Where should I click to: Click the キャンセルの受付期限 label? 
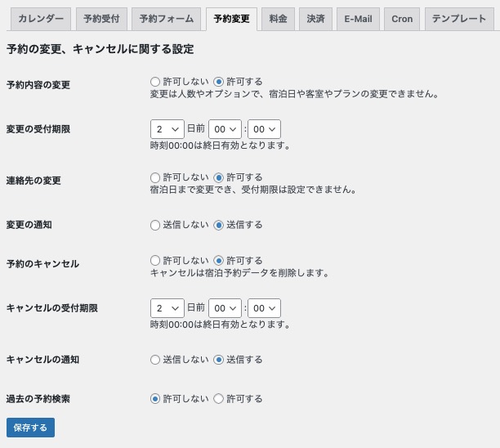[52, 308]
